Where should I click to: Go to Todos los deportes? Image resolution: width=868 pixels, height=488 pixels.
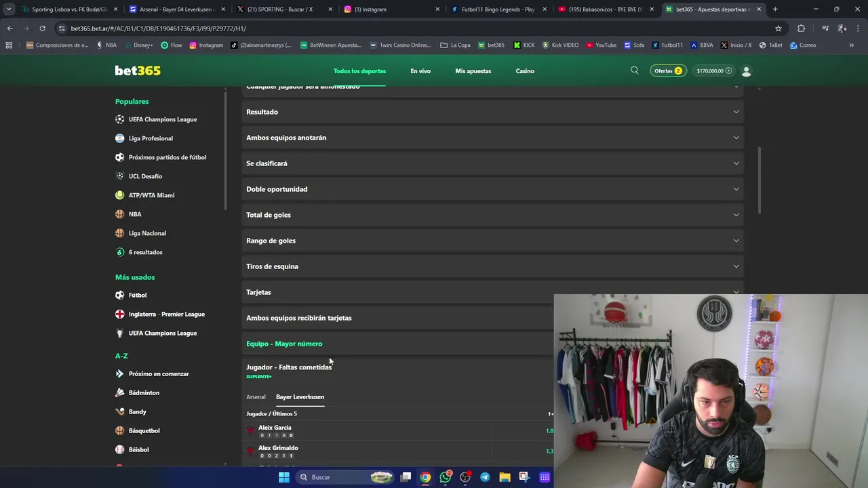(359, 71)
